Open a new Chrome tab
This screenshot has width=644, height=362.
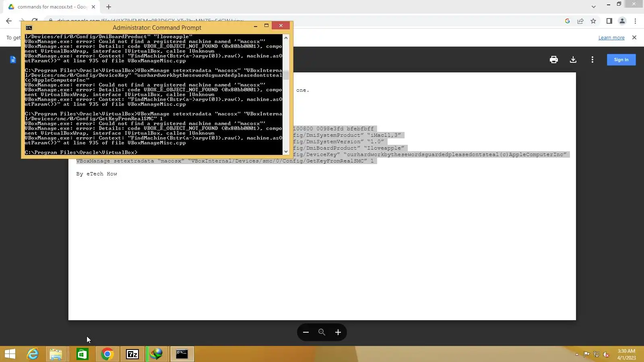pos(109,7)
